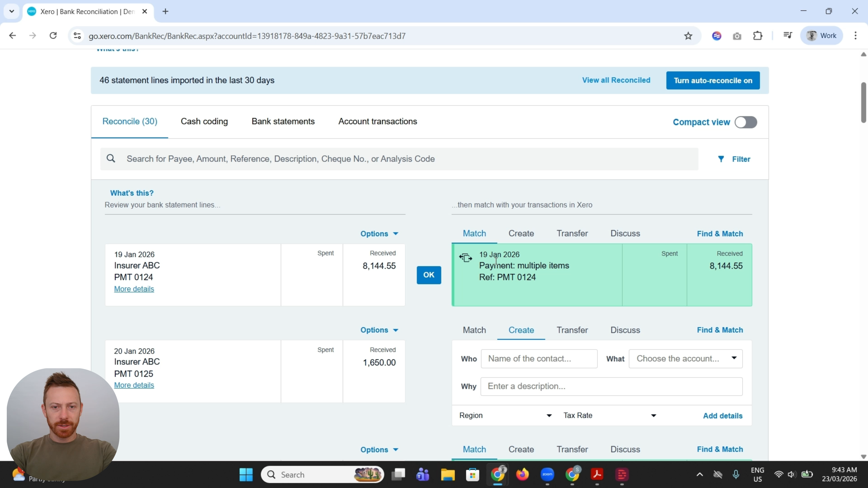Viewport: 868px width, 488px height.
Task: Click the Why description field
Action: tap(611, 386)
